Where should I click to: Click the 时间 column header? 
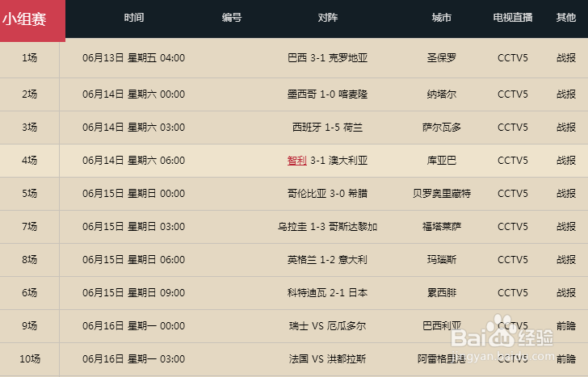tap(134, 18)
